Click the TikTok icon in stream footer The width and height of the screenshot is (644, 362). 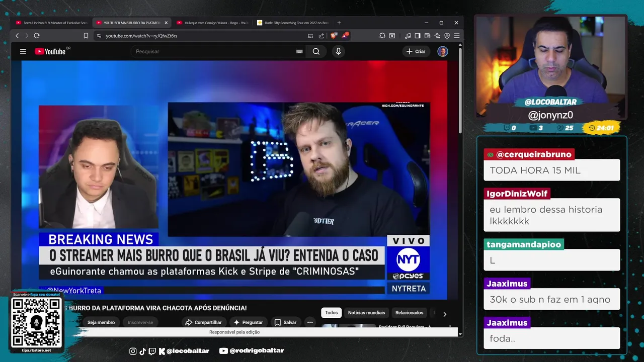click(142, 351)
